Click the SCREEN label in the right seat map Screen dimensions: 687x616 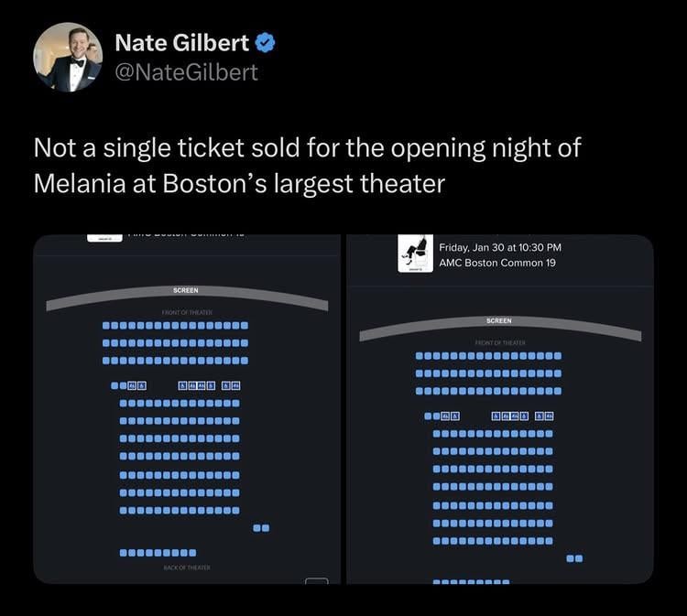pyautogui.click(x=499, y=321)
